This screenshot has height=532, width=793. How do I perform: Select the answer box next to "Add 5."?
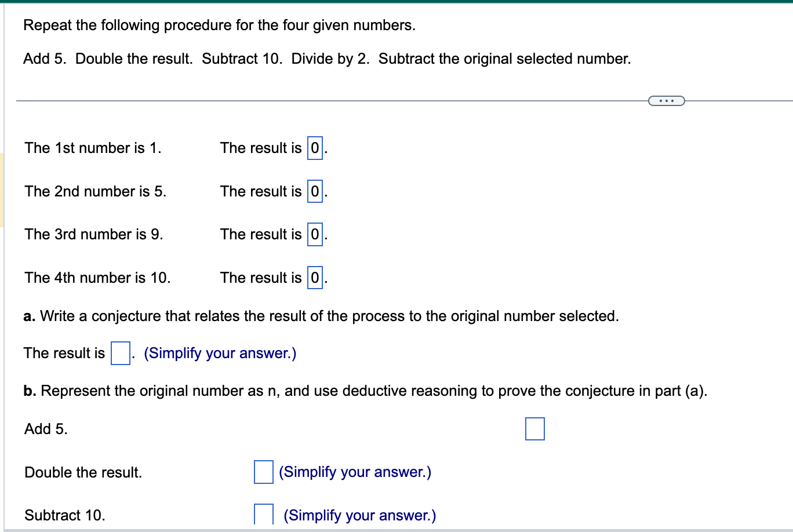(x=534, y=429)
